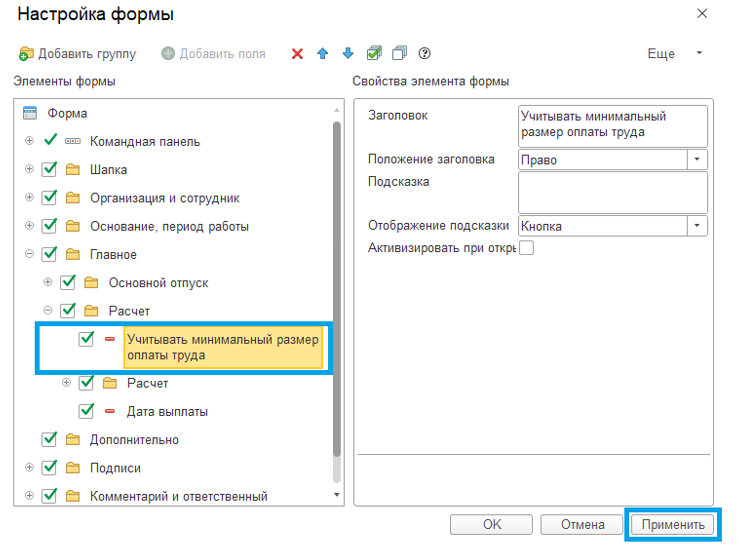
Task: Select the Дополнительно row
Action: click(134, 440)
